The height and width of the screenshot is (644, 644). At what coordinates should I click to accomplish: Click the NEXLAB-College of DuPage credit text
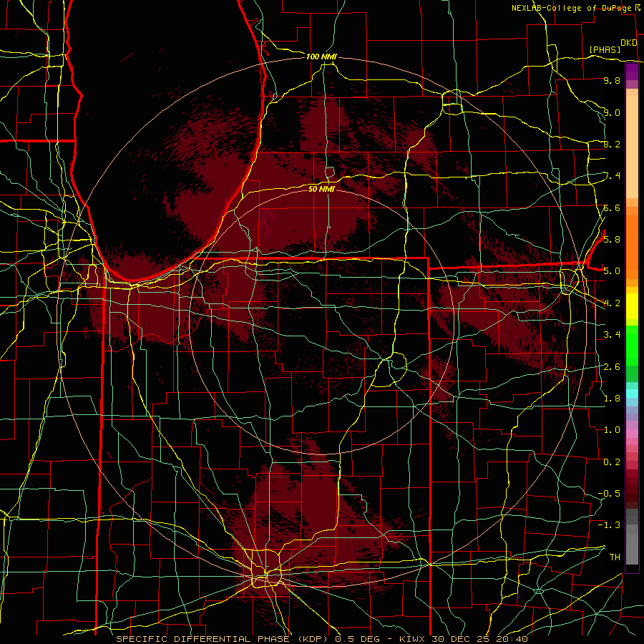coord(571,8)
